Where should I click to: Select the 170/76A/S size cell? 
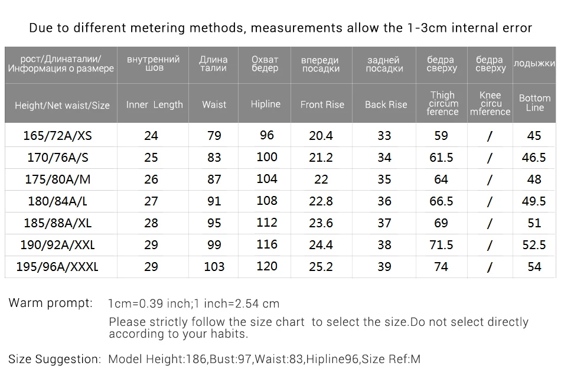click(58, 158)
